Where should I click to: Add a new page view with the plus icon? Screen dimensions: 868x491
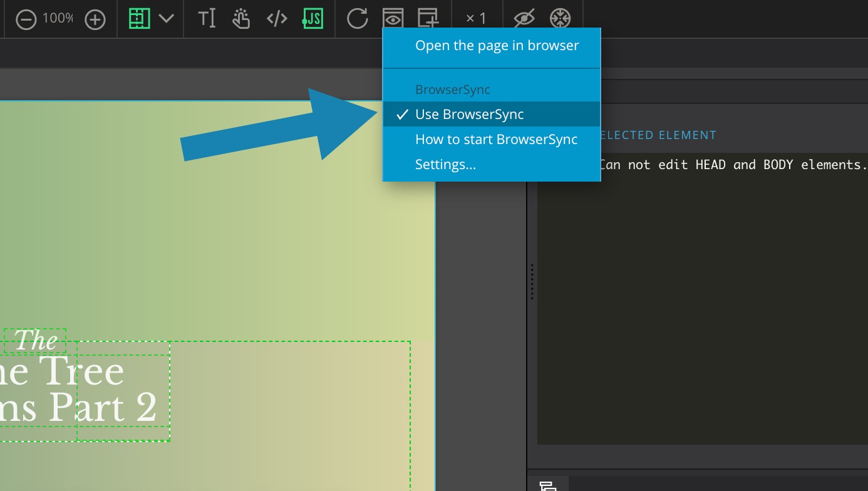428,19
